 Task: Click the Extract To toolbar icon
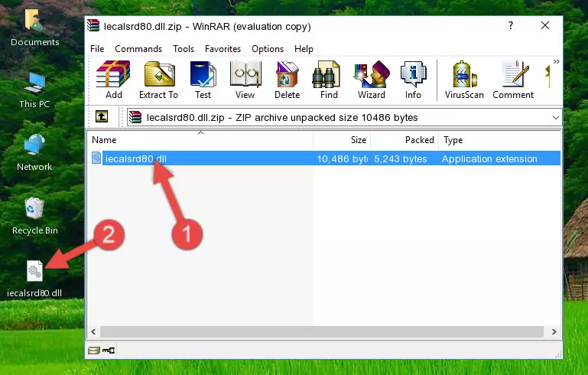click(x=158, y=80)
